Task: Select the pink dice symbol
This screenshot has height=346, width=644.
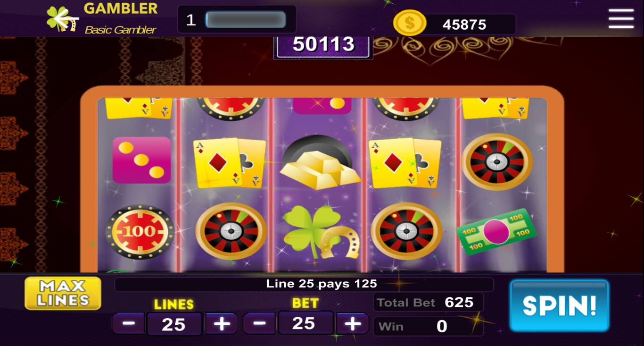Action: pyautogui.click(x=141, y=160)
